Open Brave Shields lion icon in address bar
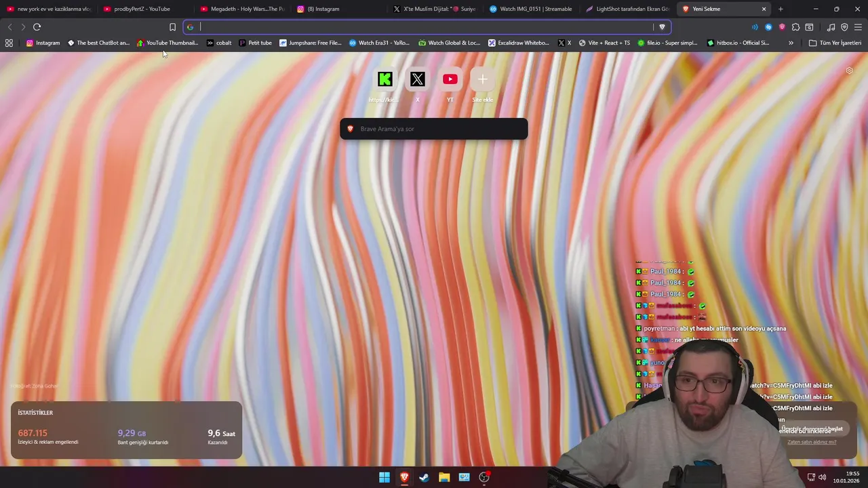Viewport: 868px width, 488px height. [662, 27]
